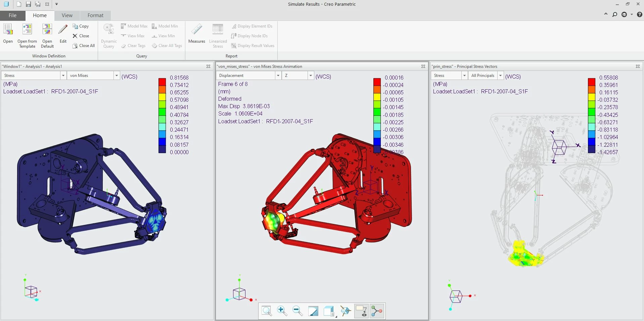Toggle the repaint icon in bottom toolbar
Screen dimensions: 644x321
point(313,311)
